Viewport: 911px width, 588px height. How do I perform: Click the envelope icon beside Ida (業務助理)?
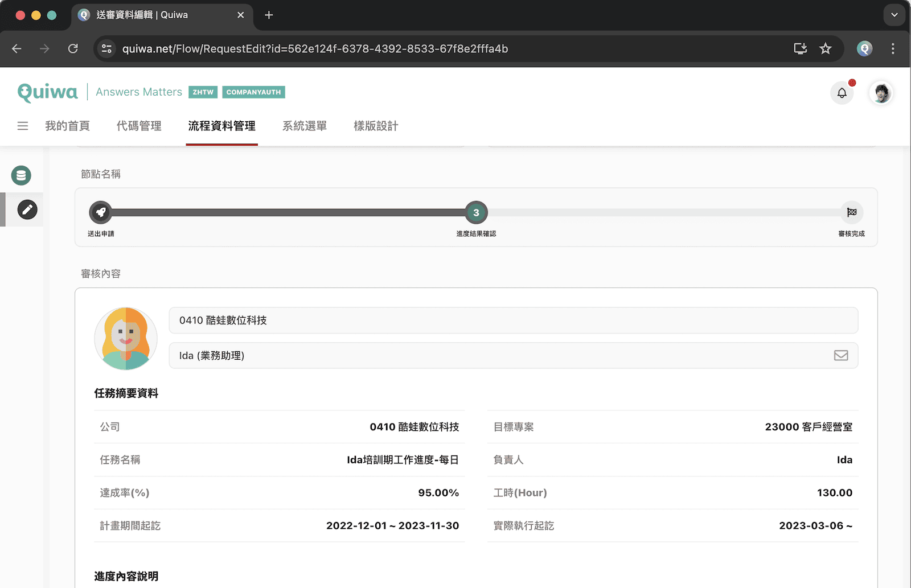(x=841, y=355)
